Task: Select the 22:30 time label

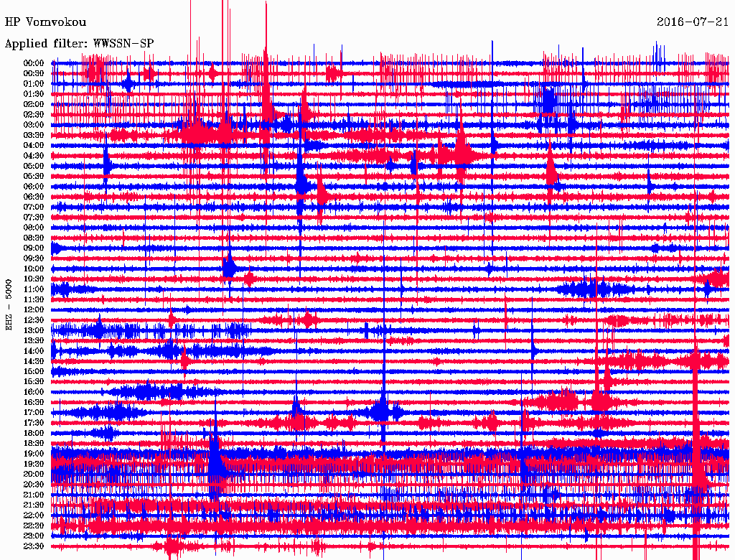Action: tap(34, 526)
